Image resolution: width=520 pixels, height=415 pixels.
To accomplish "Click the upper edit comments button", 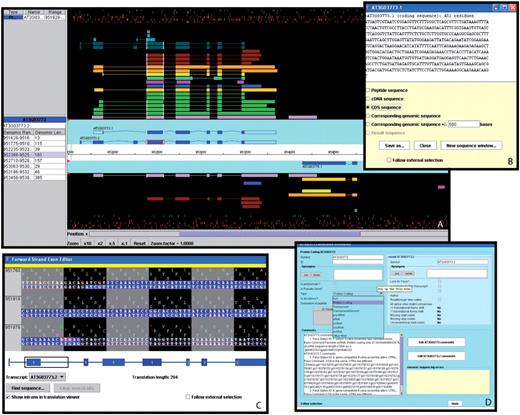I will point(436,342).
